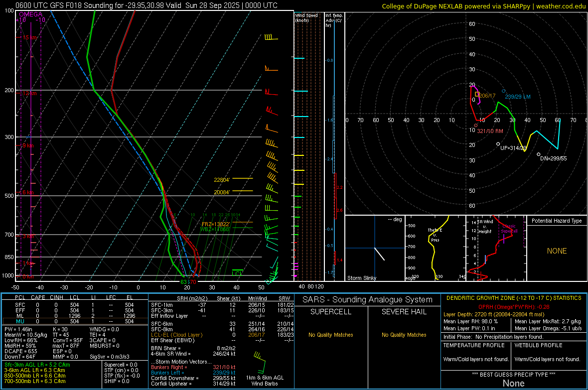Click the "WBZ=11868'" wet-bulb zero label

pyautogui.click(x=215, y=229)
